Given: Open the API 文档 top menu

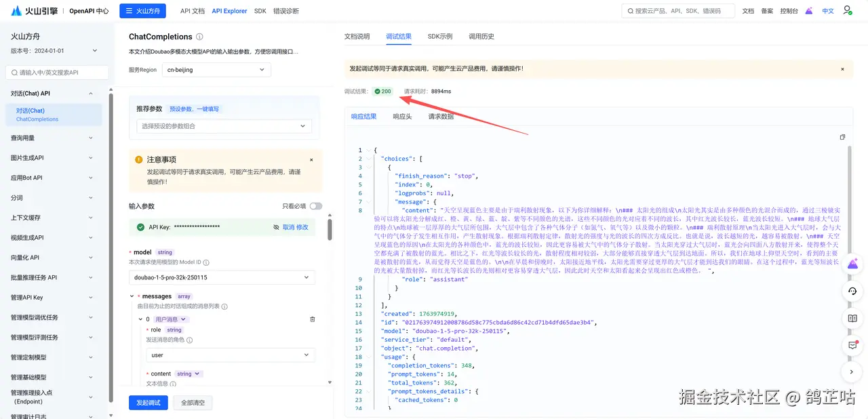Looking at the screenshot, I should (x=193, y=11).
